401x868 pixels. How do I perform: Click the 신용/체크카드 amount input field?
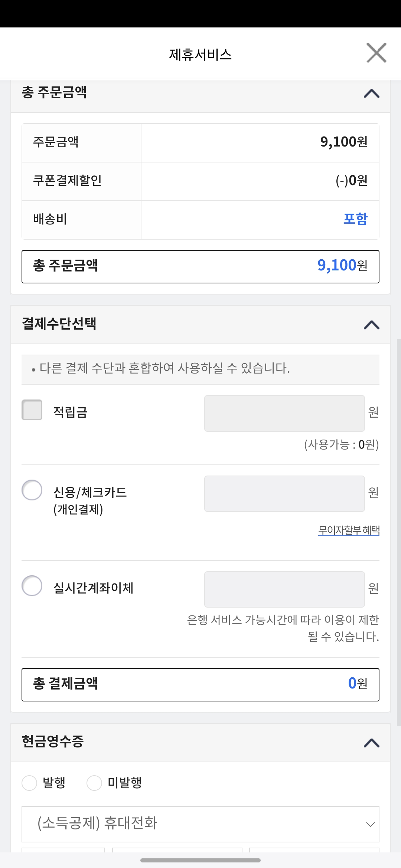tap(284, 494)
